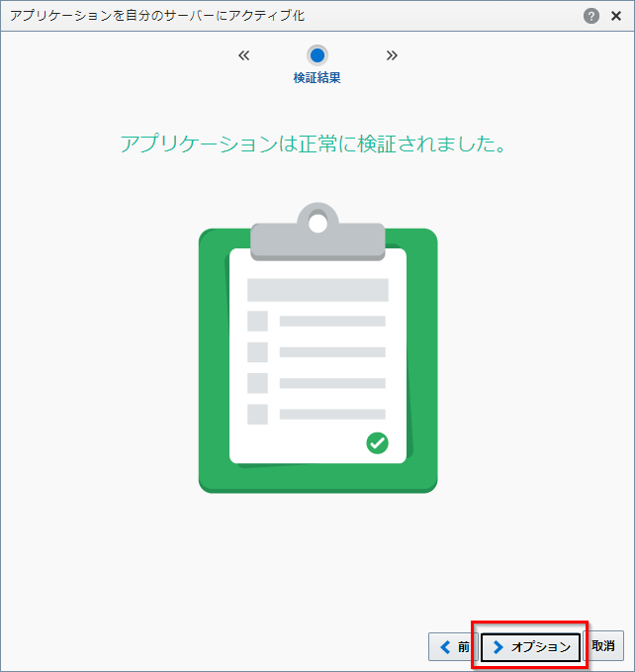635x672 pixels.
Task: Click the green checkmark badge on clipboard
Action: pos(377,442)
